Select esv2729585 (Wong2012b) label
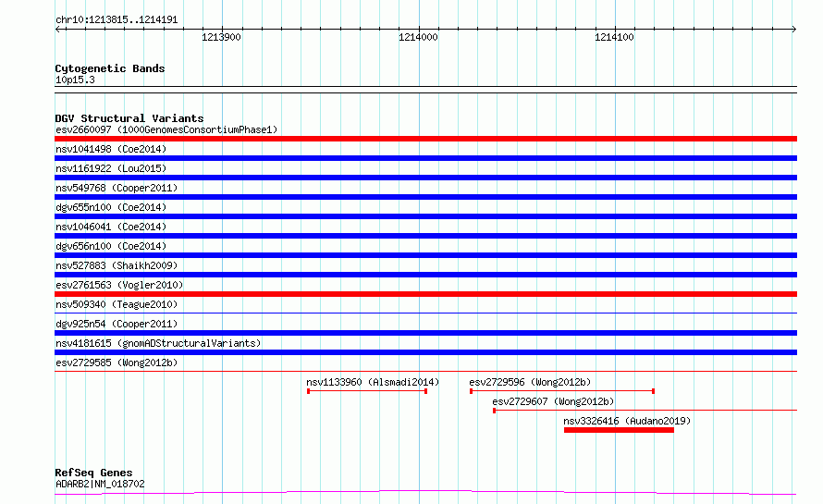 coord(117,363)
